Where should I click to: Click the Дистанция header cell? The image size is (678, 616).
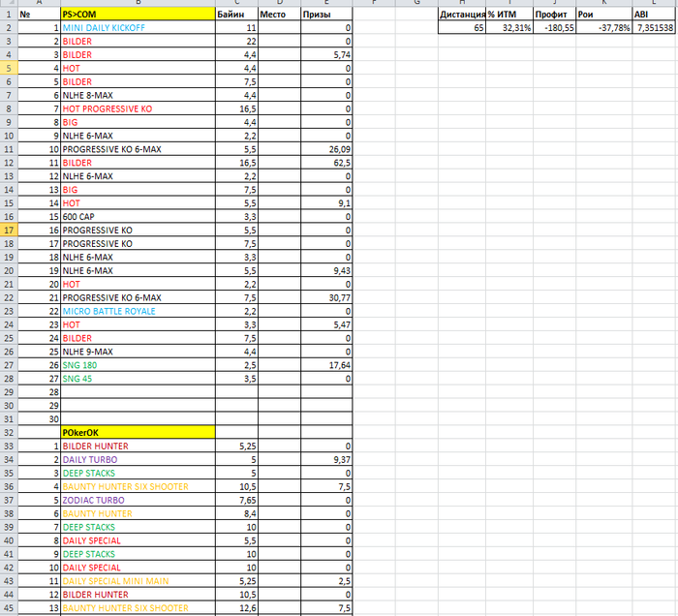pos(462,15)
